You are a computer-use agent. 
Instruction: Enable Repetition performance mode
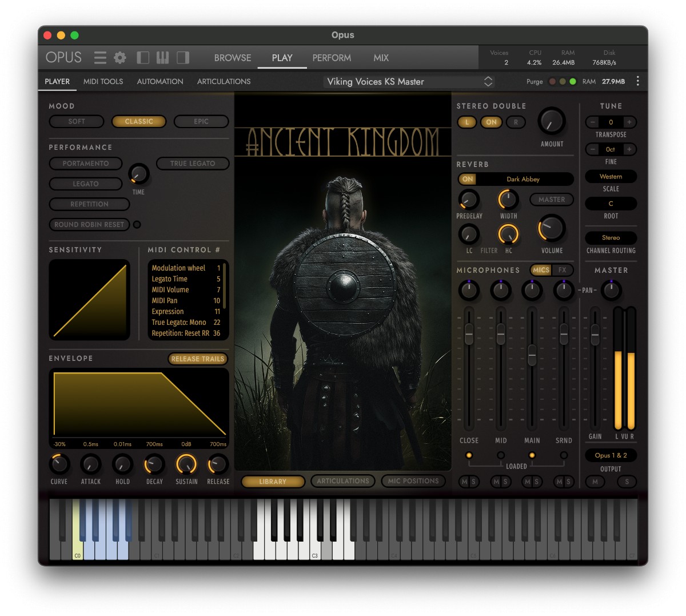tap(89, 204)
